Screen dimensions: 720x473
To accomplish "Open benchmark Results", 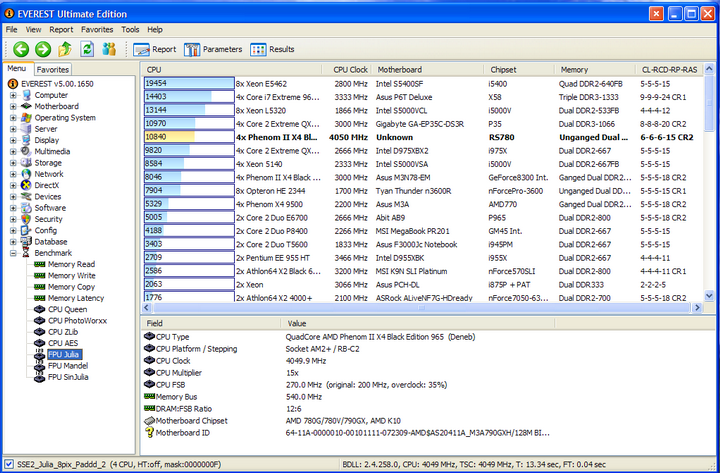I will coord(272,49).
